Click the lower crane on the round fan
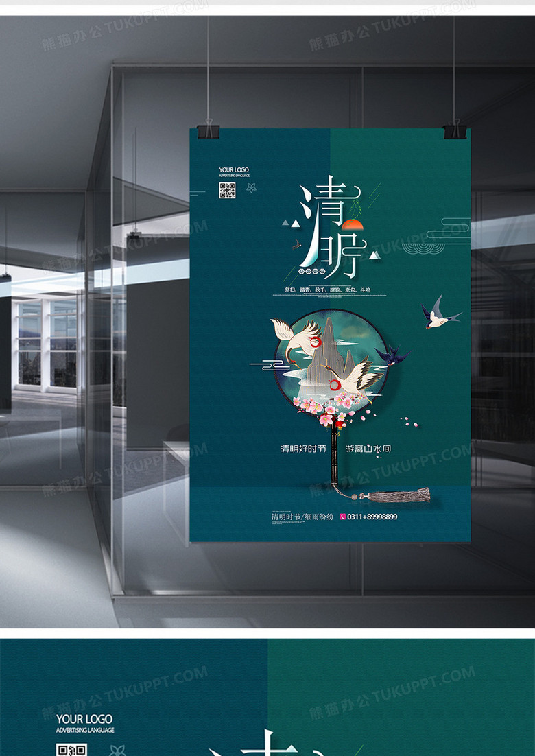This screenshot has height=756, width=535. click(356, 377)
